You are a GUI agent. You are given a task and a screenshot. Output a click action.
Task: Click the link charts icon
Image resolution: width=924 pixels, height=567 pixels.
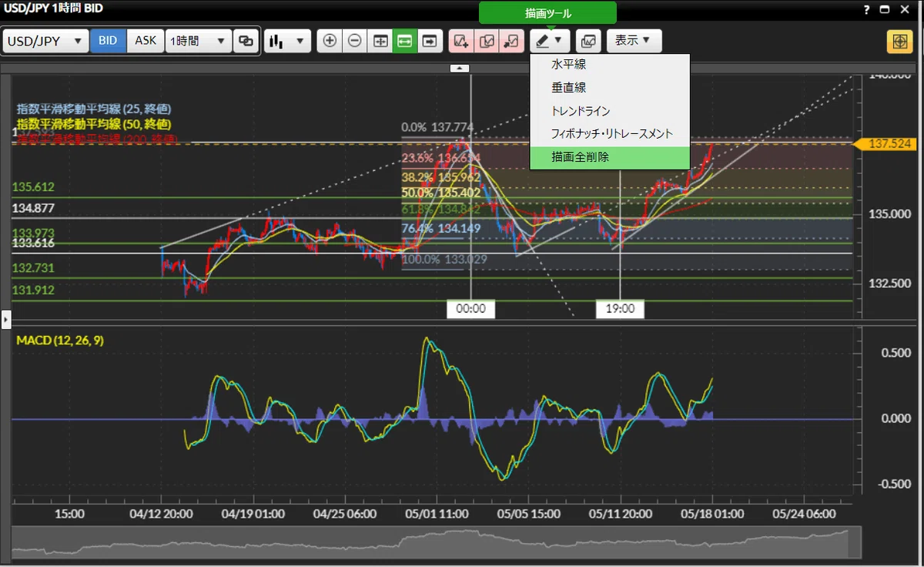(x=246, y=41)
